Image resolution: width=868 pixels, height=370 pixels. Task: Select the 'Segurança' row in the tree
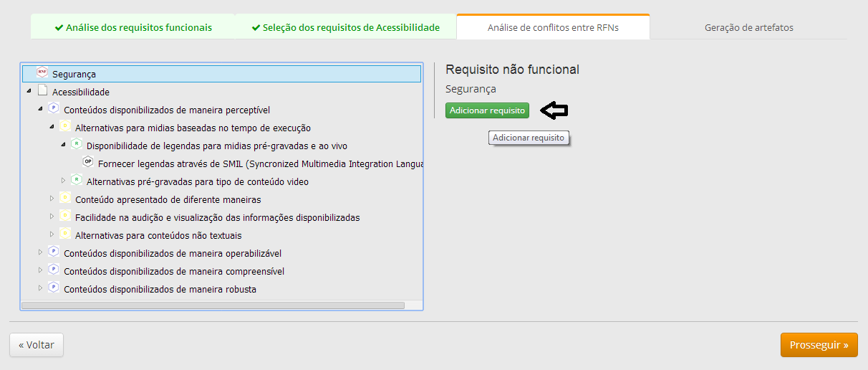point(221,74)
